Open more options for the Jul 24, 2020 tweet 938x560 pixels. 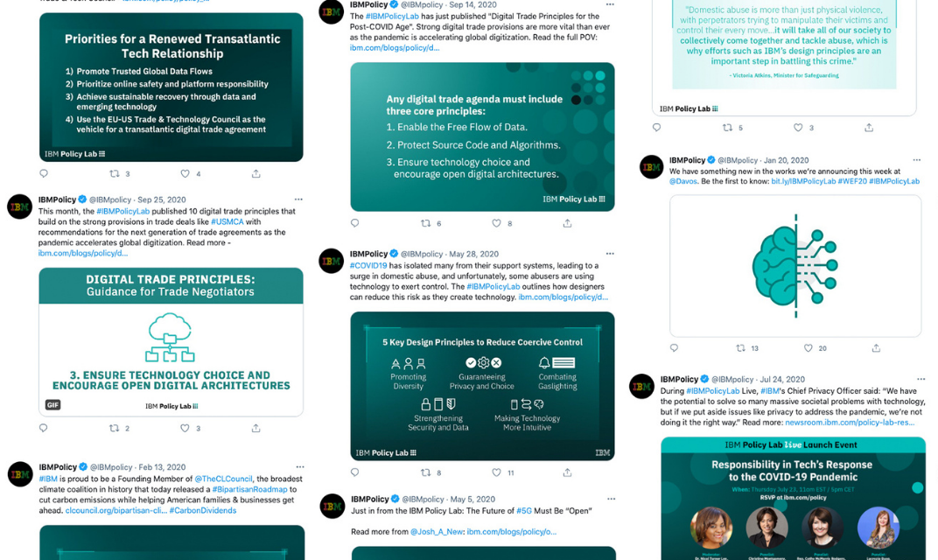pyautogui.click(x=920, y=379)
